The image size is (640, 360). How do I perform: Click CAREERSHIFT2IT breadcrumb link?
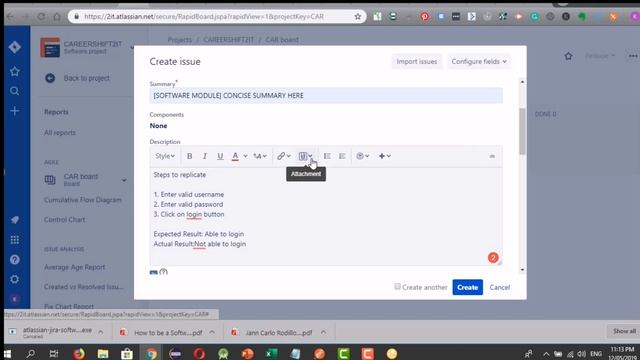pos(229,40)
